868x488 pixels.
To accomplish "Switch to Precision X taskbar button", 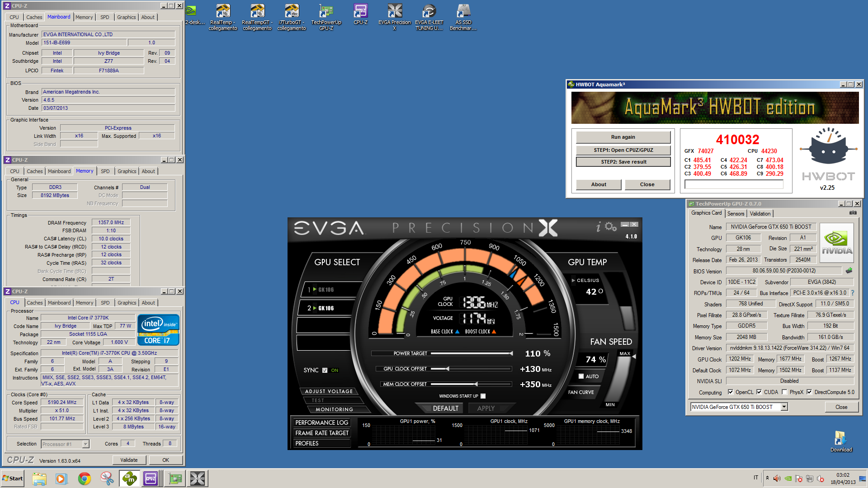I will tap(198, 479).
